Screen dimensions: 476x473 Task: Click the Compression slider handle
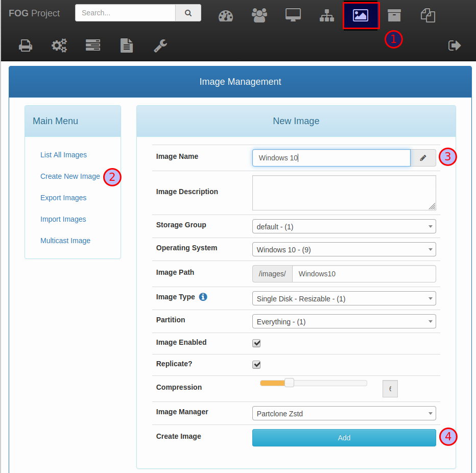coord(289,383)
